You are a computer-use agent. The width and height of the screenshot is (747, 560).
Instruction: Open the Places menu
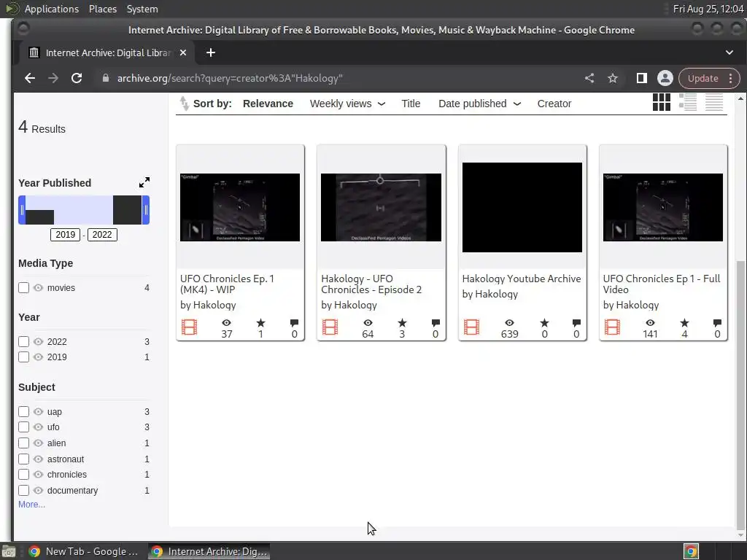pyautogui.click(x=102, y=9)
